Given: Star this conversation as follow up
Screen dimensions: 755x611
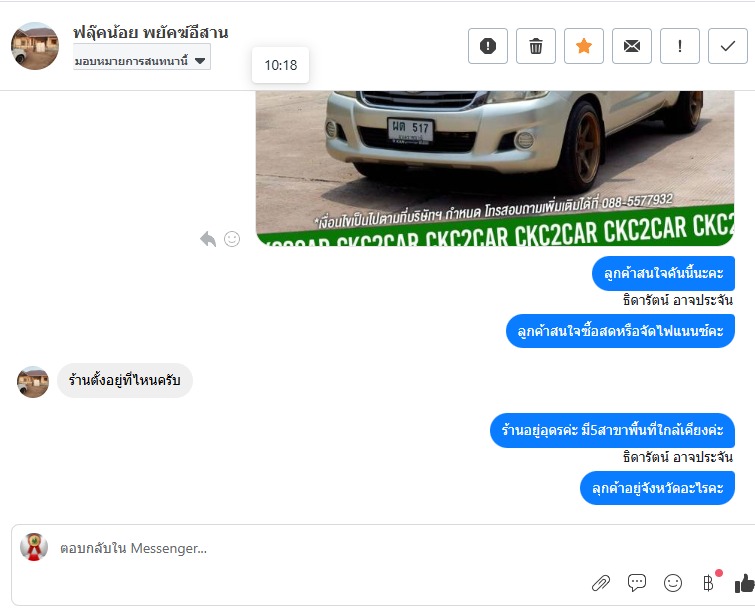Looking at the screenshot, I should 584,46.
